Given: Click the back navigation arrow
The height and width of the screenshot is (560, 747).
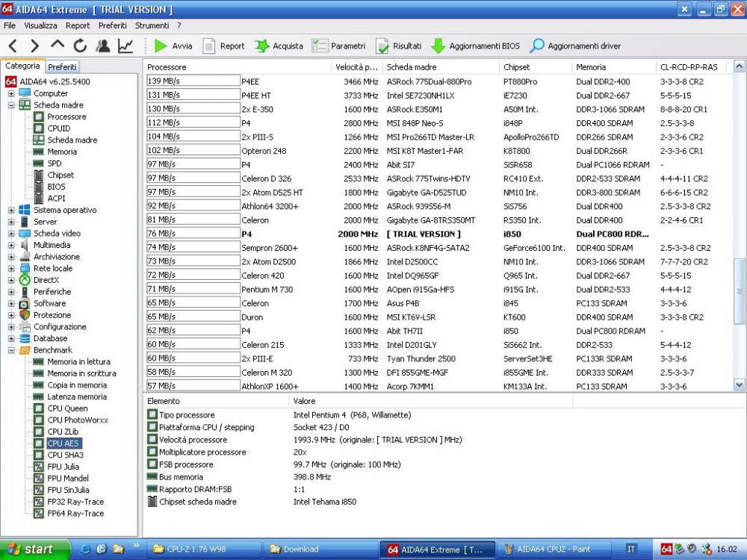Looking at the screenshot, I should pyautogui.click(x=13, y=46).
